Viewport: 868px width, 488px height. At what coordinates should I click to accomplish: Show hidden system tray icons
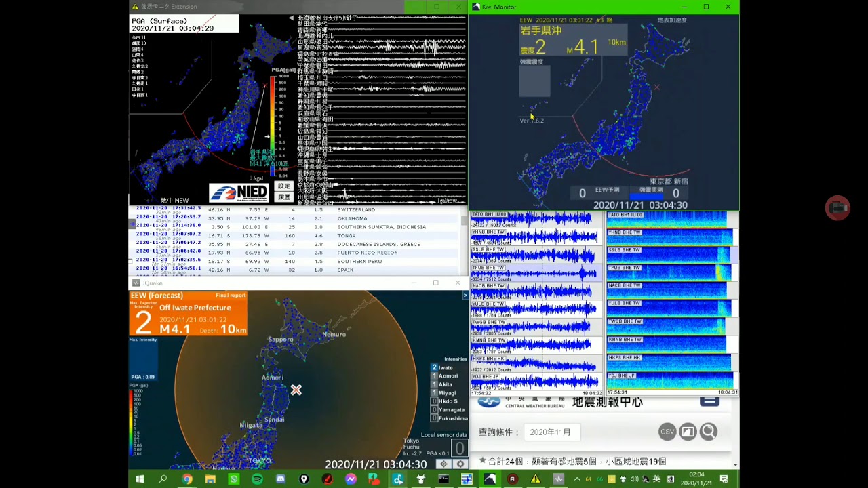tap(577, 479)
